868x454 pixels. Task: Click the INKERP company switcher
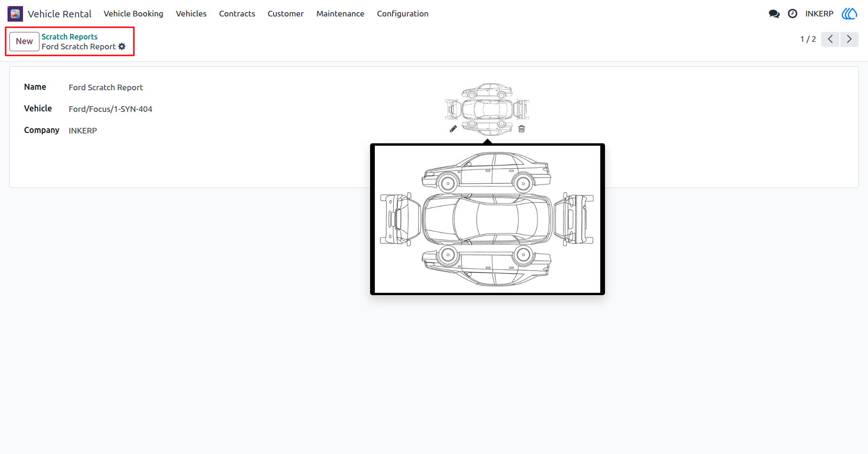pyautogui.click(x=819, y=14)
